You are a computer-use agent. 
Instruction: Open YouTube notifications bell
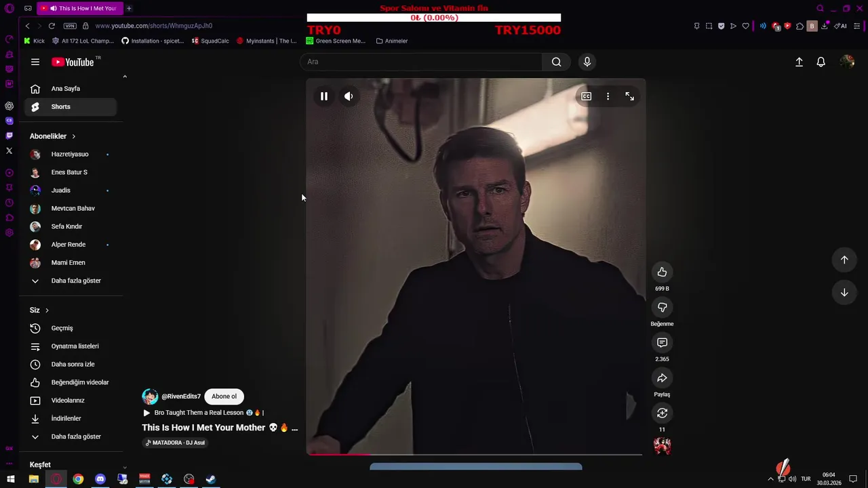821,62
